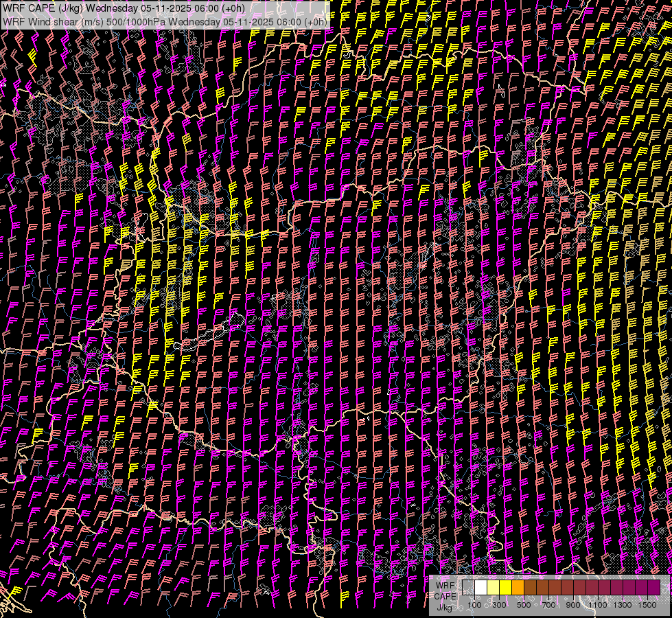Click the 900 value under the color bar
Screen dimensions: 672x618
[x=573, y=605]
